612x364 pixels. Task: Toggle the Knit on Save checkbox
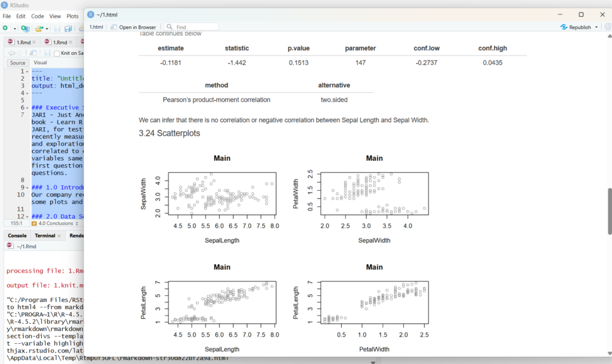coord(57,53)
